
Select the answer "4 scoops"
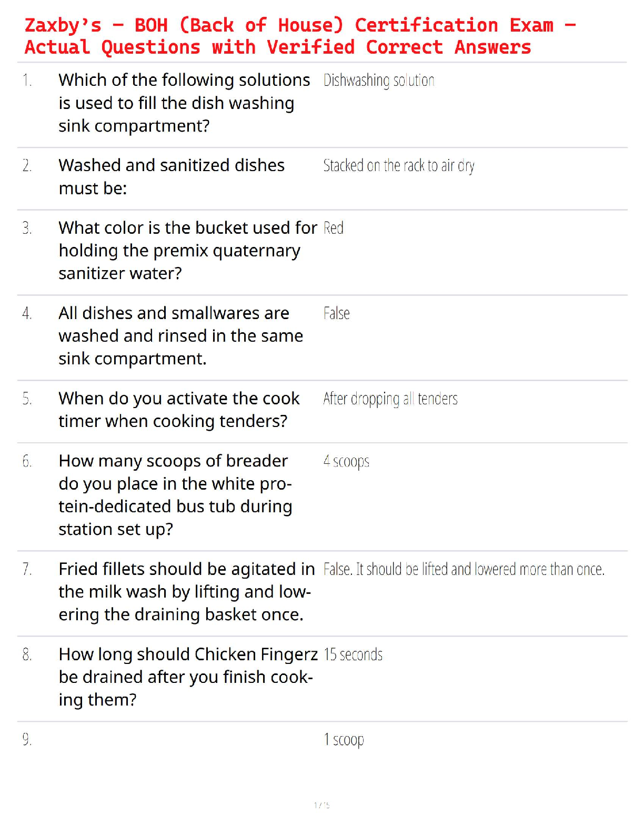click(346, 462)
